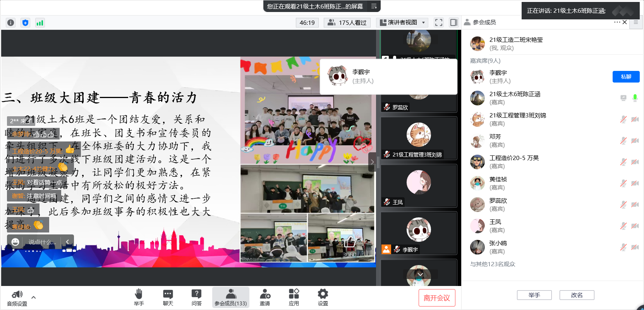Click the thumbs-up reaction on shared screen
The height and width of the screenshot is (310, 644).
(x=349, y=242)
